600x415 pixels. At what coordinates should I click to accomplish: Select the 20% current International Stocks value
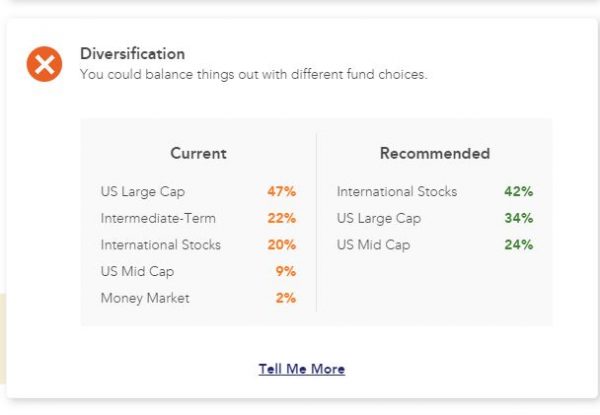pyautogui.click(x=281, y=245)
